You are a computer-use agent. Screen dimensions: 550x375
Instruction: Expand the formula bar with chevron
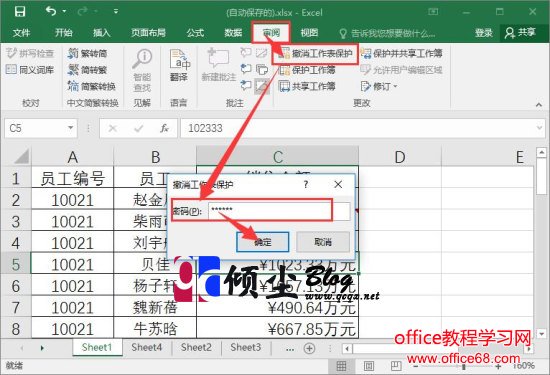(540, 128)
